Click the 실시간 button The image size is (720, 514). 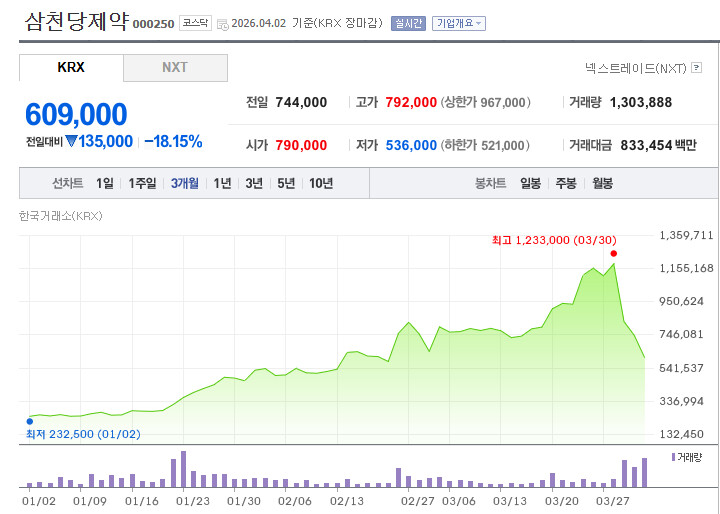click(408, 23)
